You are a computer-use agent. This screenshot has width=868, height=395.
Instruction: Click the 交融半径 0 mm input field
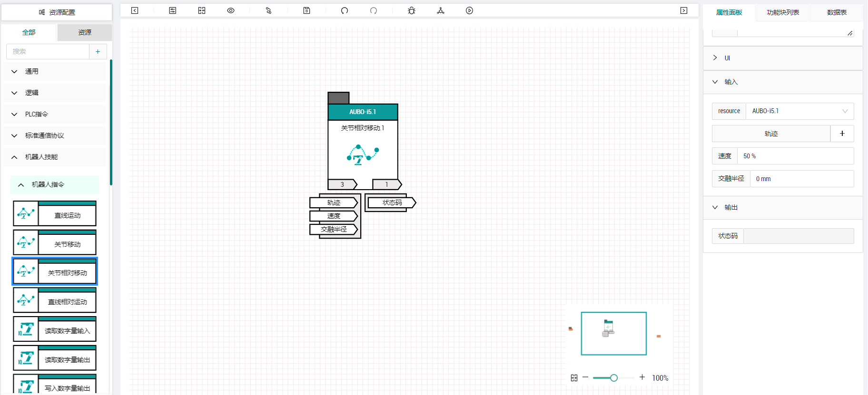pyautogui.click(x=802, y=179)
